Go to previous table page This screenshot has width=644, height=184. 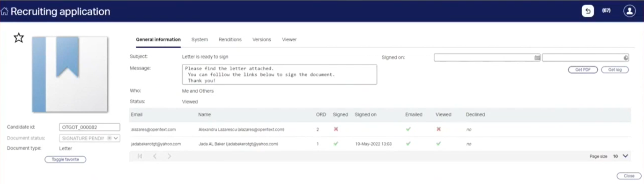click(155, 156)
